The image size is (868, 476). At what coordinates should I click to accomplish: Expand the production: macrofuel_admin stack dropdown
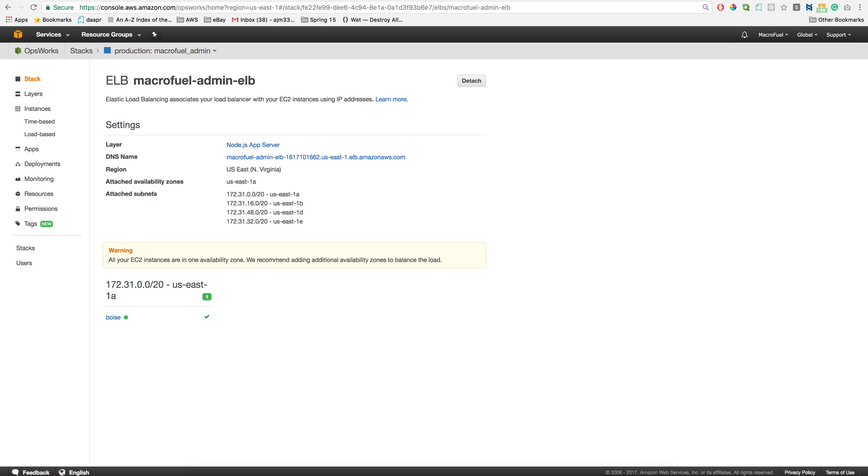coord(165,51)
